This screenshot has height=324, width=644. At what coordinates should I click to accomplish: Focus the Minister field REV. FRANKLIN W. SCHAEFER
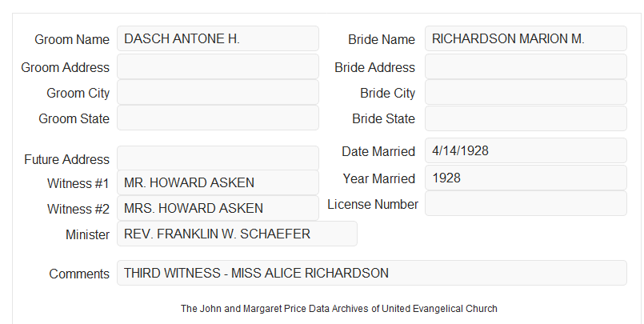tap(237, 234)
